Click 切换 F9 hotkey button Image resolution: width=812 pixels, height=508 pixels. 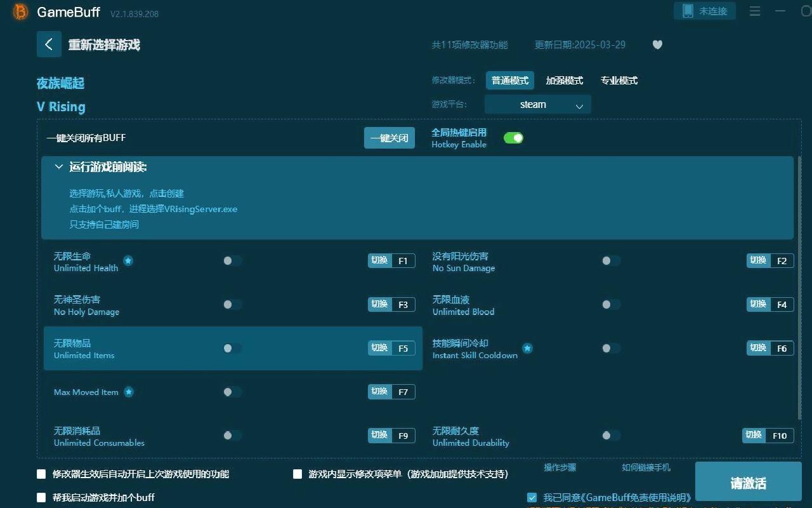[391, 435]
